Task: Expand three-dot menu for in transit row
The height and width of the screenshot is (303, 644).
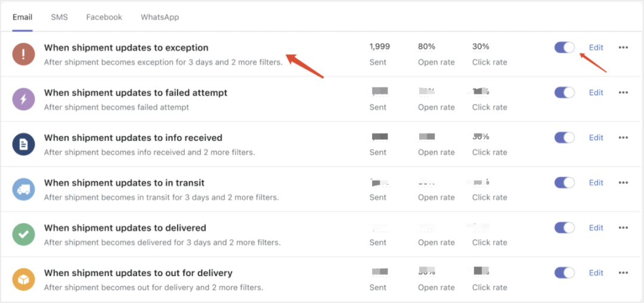Action: (623, 183)
